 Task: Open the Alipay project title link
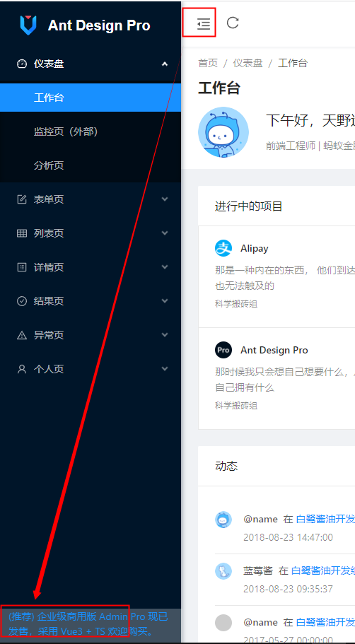pyautogui.click(x=255, y=249)
